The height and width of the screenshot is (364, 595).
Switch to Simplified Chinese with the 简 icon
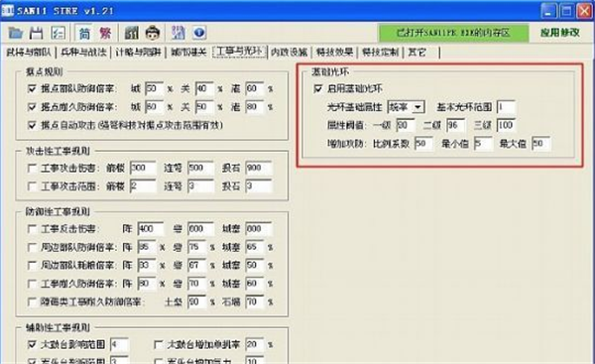click(x=84, y=33)
